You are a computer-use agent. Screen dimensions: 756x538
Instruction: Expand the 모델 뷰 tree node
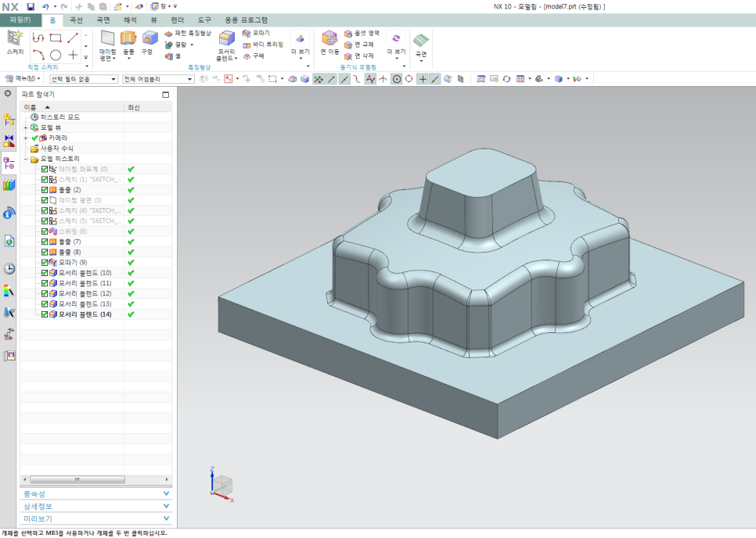click(x=26, y=127)
